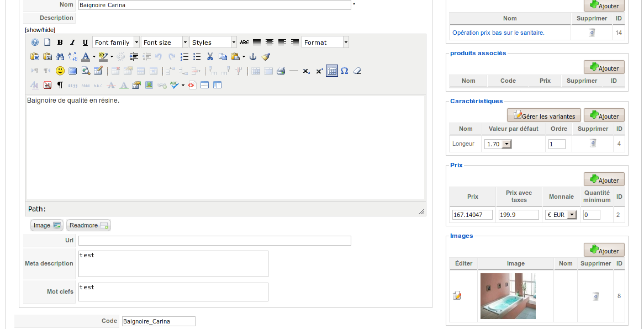Click the Gérer les variantes button
The height and width of the screenshot is (329, 644).
[544, 115]
